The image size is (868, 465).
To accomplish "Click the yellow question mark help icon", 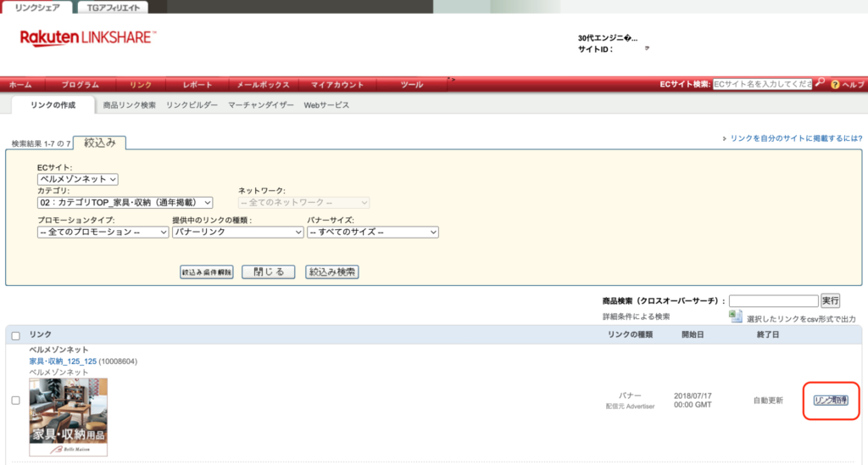I will [x=835, y=85].
